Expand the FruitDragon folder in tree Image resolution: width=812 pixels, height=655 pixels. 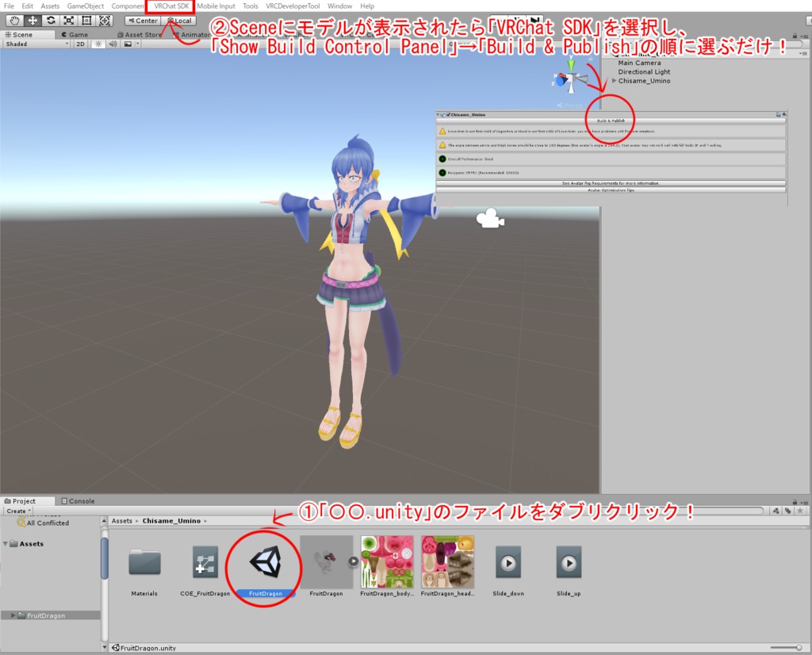point(13,615)
